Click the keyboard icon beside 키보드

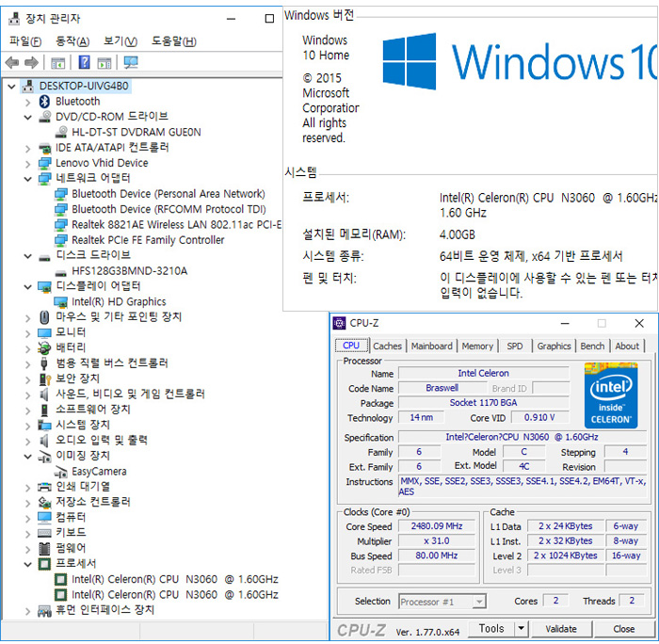coord(44,533)
